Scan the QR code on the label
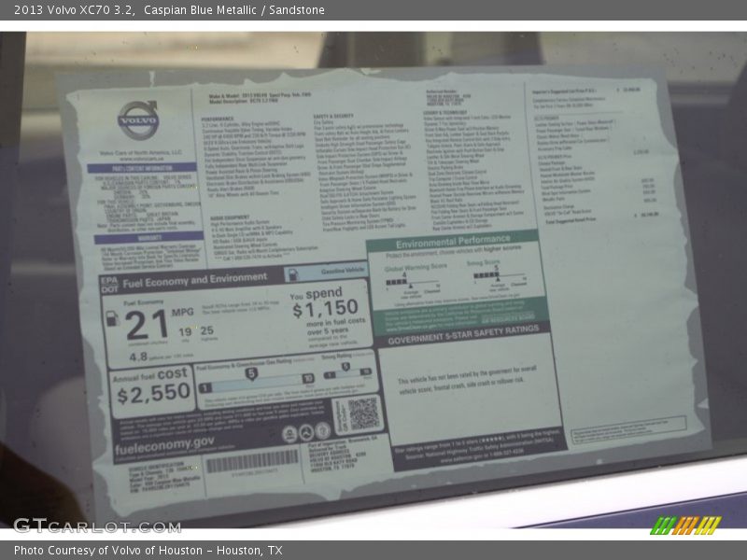 point(362,412)
